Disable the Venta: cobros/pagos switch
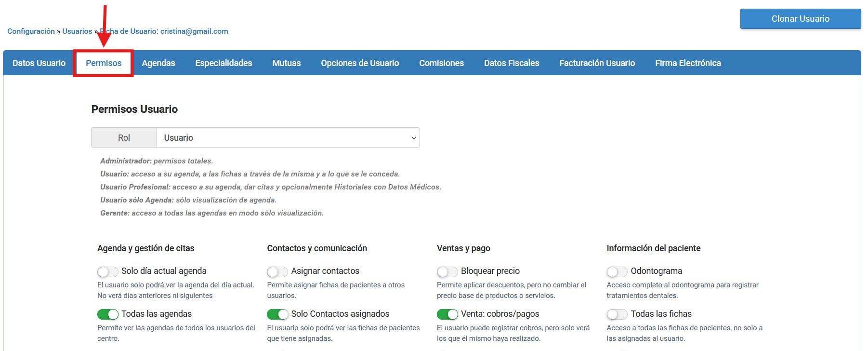This screenshot has width=868, height=351. click(447, 314)
